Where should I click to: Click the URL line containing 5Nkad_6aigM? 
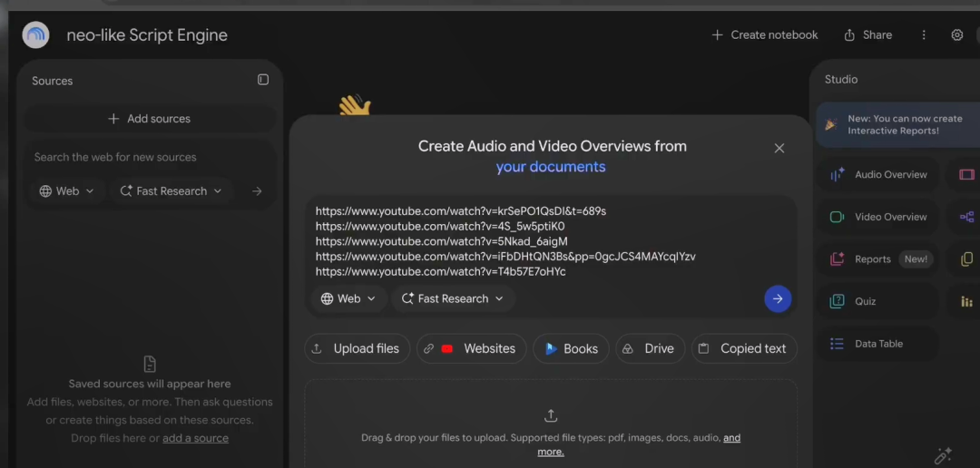pyautogui.click(x=441, y=241)
